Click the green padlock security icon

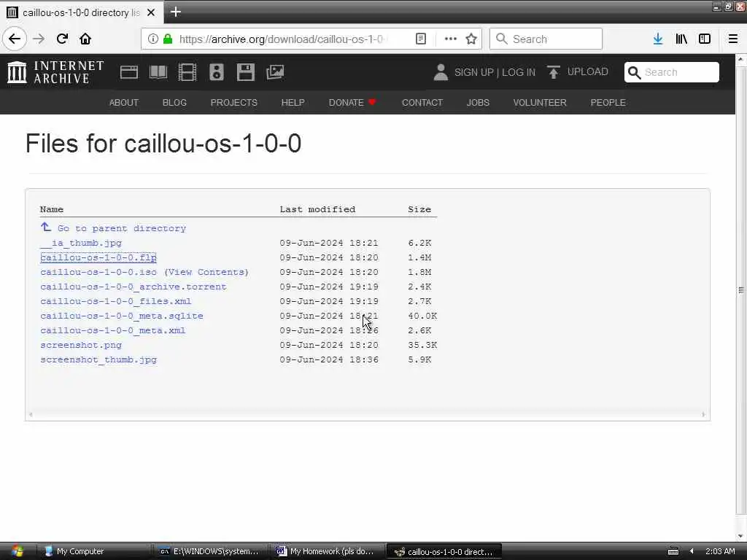click(168, 39)
